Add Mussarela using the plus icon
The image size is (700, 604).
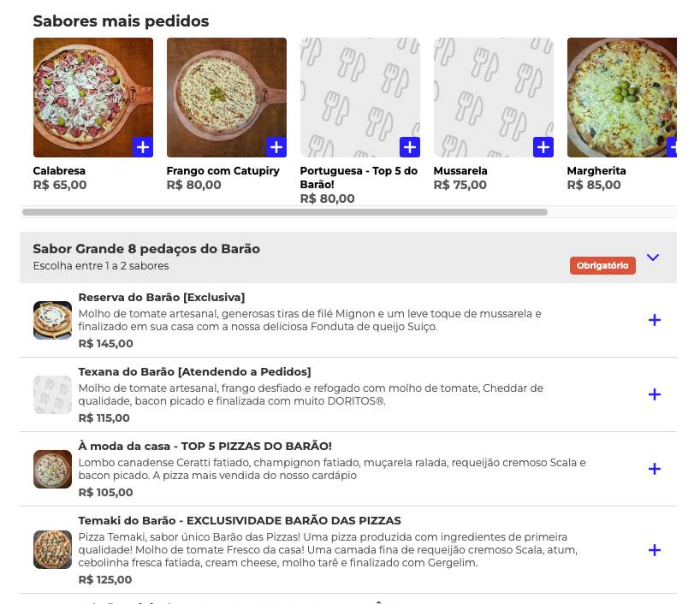point(543,146)
